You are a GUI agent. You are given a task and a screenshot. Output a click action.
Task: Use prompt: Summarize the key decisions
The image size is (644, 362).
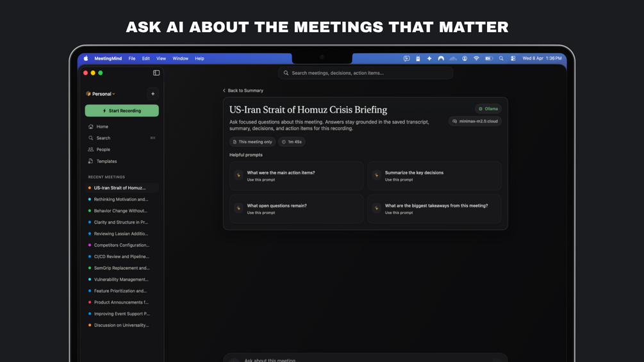click(x=434, y=176)
